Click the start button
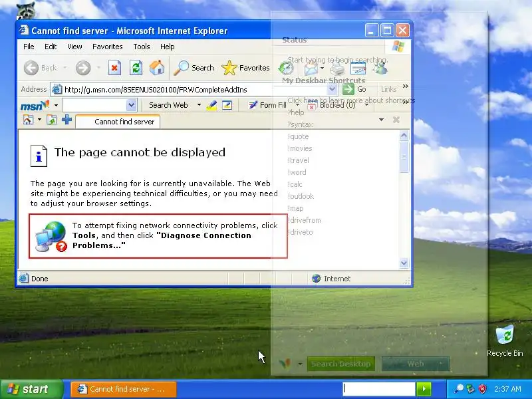The height and width of the screenshot is (399, 532). coord(31,389)
